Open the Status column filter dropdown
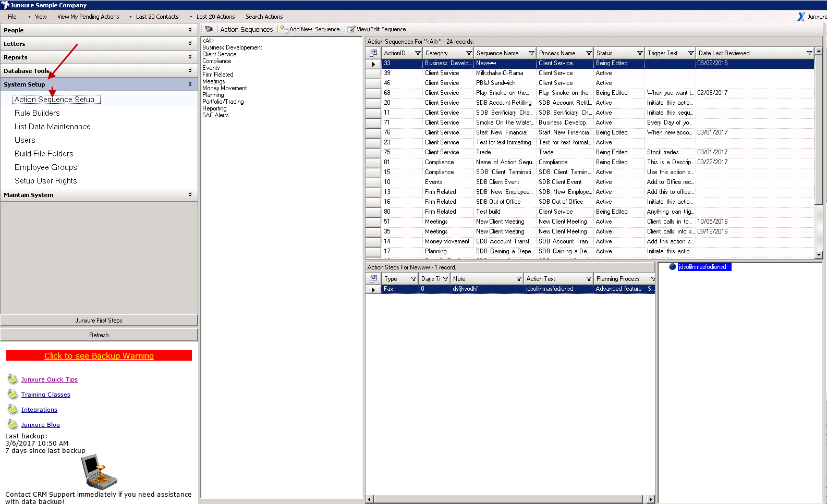827x504 pixels. [x=640, y=53]
